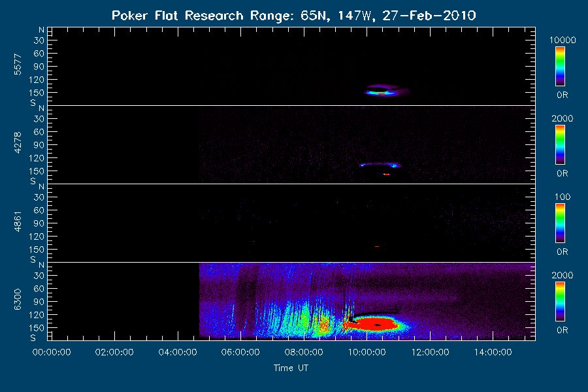Click the 10000 color scale maximum label

point(563,40)
